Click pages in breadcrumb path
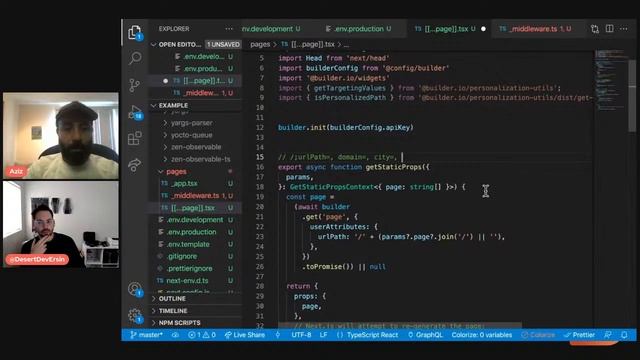This screenshot has width=640, height=360. pyautogui.click(x=260, y=44)
